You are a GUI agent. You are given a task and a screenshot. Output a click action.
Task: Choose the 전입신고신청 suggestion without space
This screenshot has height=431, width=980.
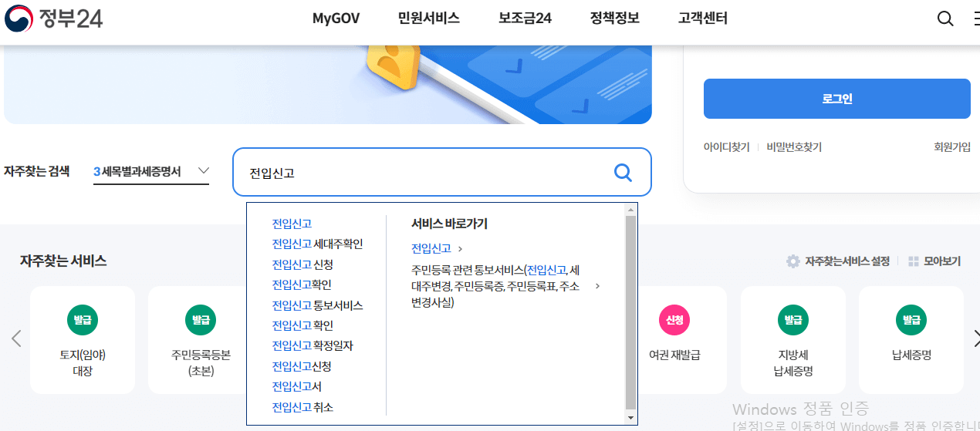tap(302, 366)
